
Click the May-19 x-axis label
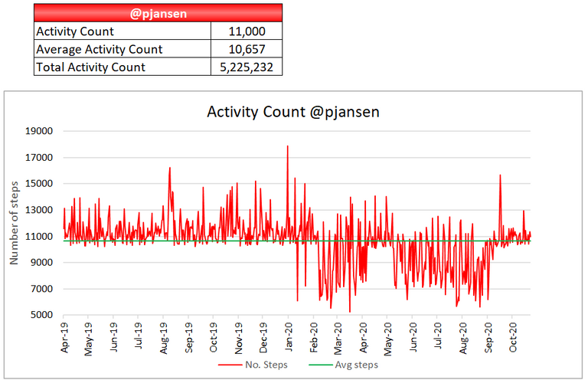[x=88, y=339]
